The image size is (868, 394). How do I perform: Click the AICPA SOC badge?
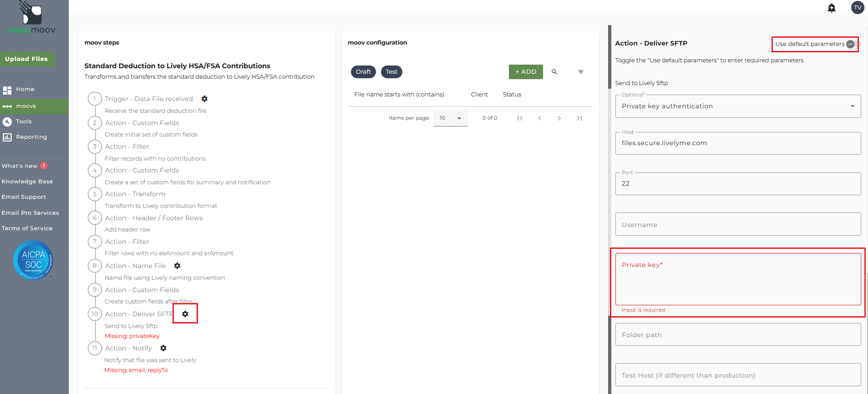point(33,260)
